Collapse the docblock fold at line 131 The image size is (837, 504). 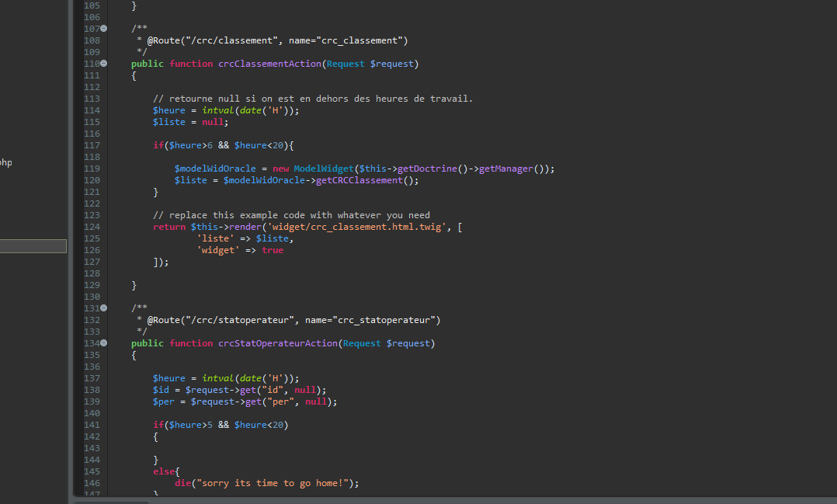(104, 308)
